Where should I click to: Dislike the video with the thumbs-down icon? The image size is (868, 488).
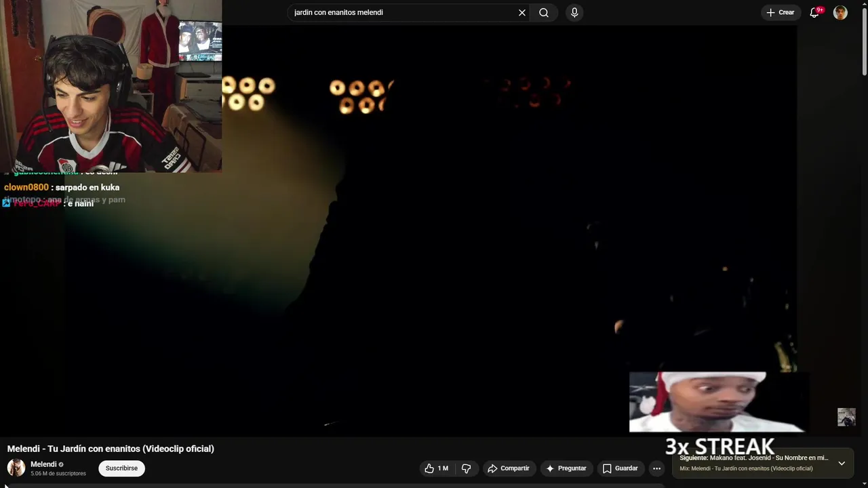point(466,468)
